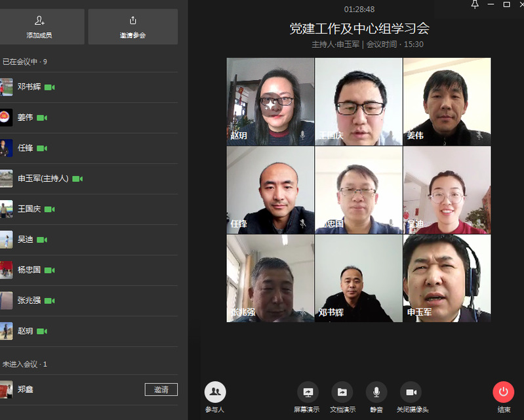Click the camera icon next to 吴迪
The height and width of the screenshot is (420, 524).
point(42,240)
